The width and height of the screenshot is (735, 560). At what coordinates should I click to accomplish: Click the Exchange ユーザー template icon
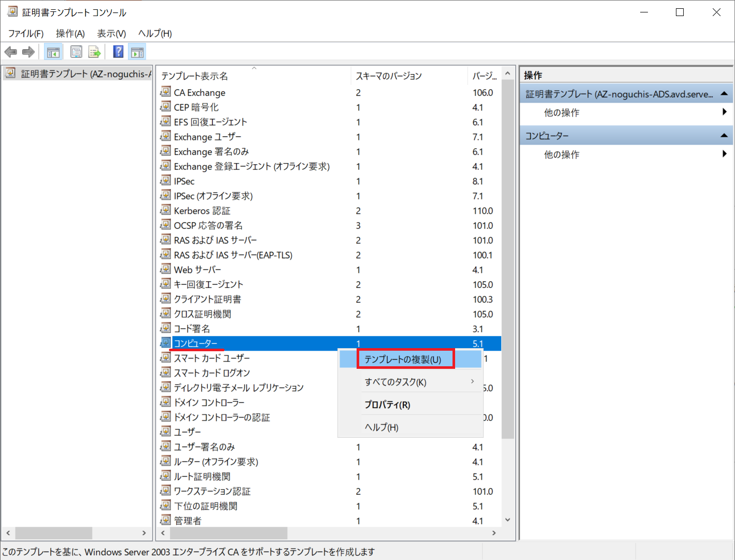click(165, 136)
